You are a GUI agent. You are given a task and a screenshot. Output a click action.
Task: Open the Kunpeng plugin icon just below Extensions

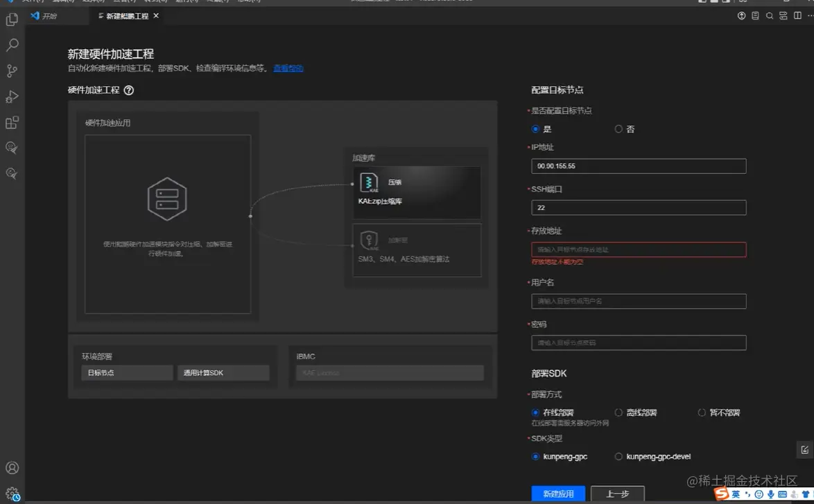coord(12,148)
